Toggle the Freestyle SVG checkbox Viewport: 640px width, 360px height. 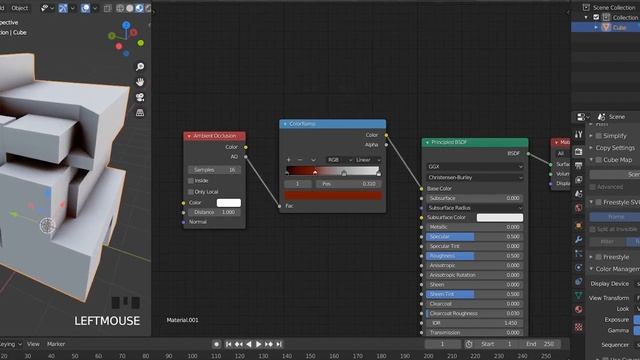[x=599, y=202]
